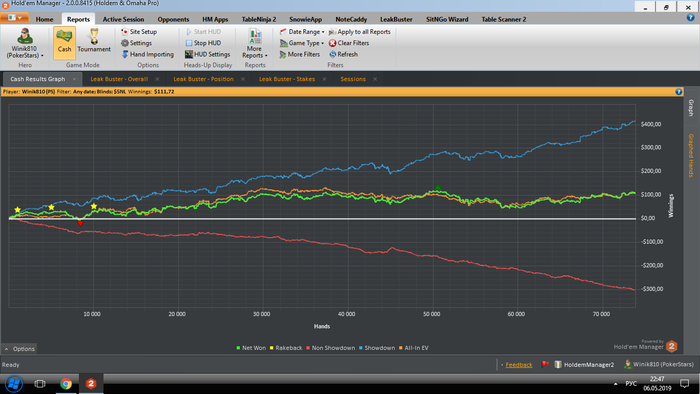The image size is (700, 394).
Task: Stop the HUD display
Action: pyautogui.click(x=203, y=43)
